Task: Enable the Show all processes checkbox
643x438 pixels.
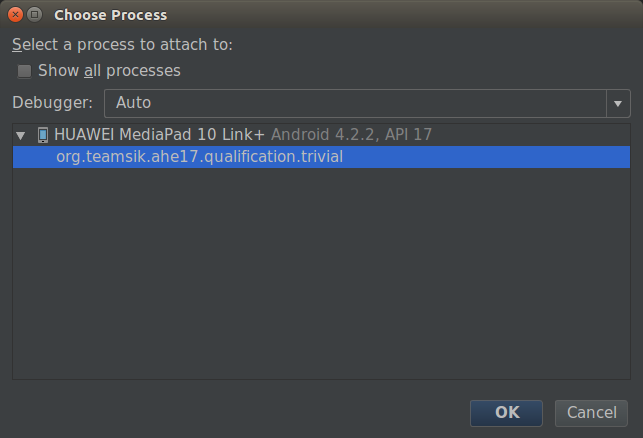Action: tap(24, 71)
